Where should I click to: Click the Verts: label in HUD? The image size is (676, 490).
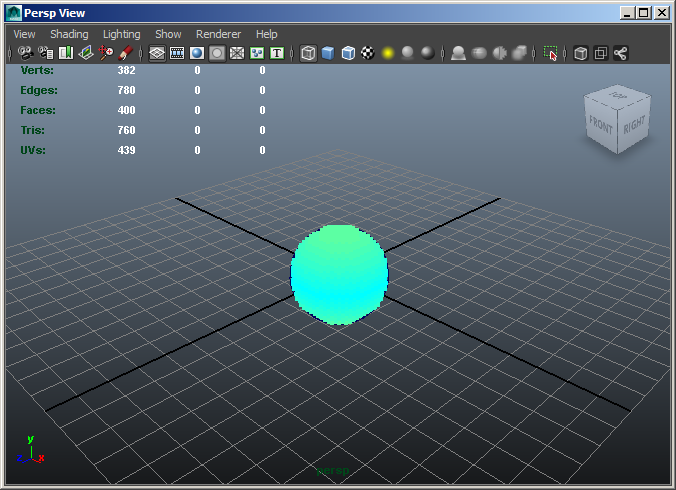point(37,70)
